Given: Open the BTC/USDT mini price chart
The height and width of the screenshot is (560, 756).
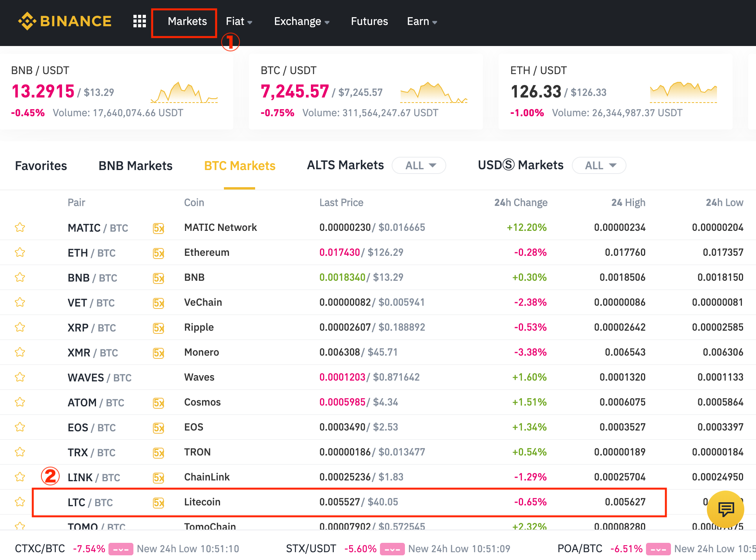Looking at the screenshot, I should [434, 92].
